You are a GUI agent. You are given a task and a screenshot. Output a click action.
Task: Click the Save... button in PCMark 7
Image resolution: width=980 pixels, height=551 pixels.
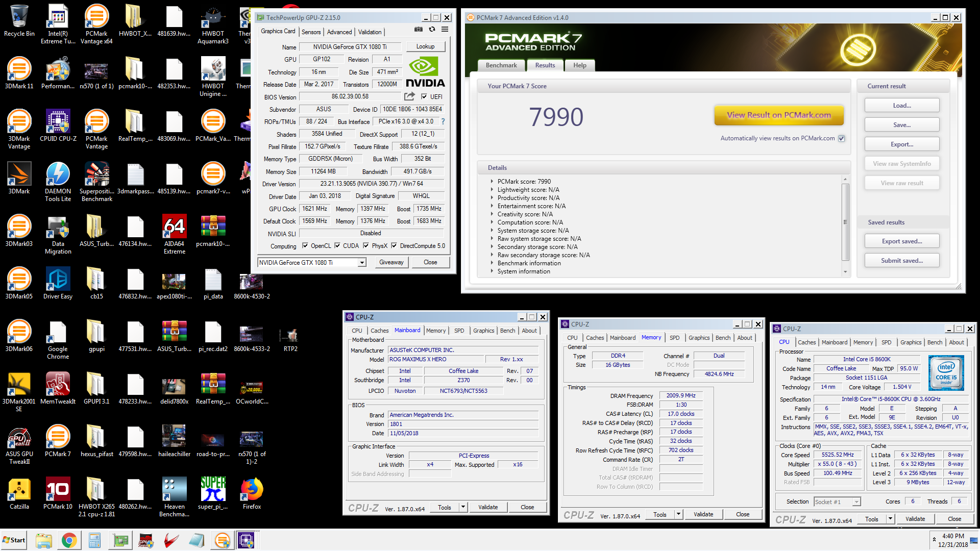(902, 125)
